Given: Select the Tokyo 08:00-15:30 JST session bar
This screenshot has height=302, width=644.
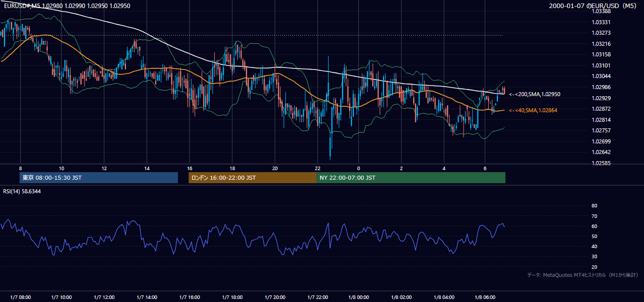Looking at the screenshot, I should point(99,178).
